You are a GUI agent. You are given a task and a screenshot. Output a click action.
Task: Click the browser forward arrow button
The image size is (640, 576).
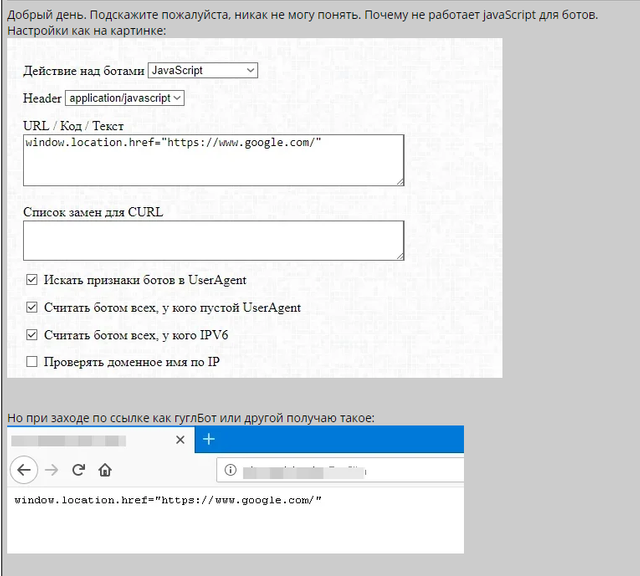click(x=51, y=470)
